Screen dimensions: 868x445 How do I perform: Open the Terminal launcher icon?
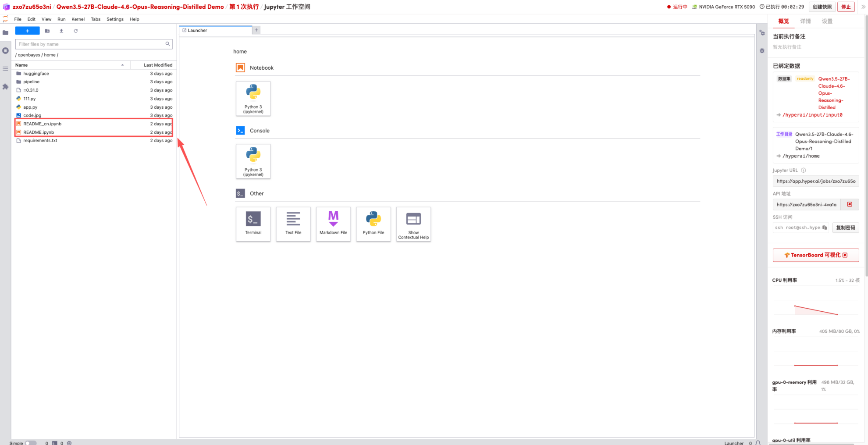coord(253,224)
